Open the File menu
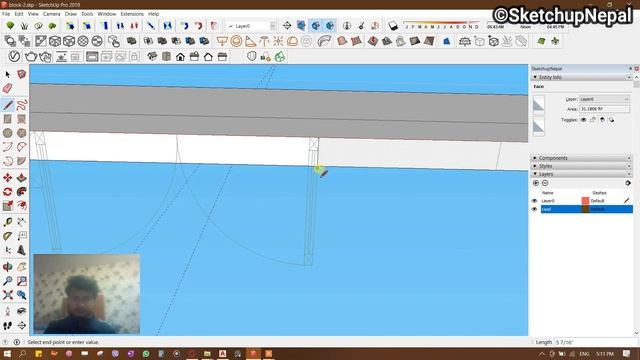 [x=6, y=14]
